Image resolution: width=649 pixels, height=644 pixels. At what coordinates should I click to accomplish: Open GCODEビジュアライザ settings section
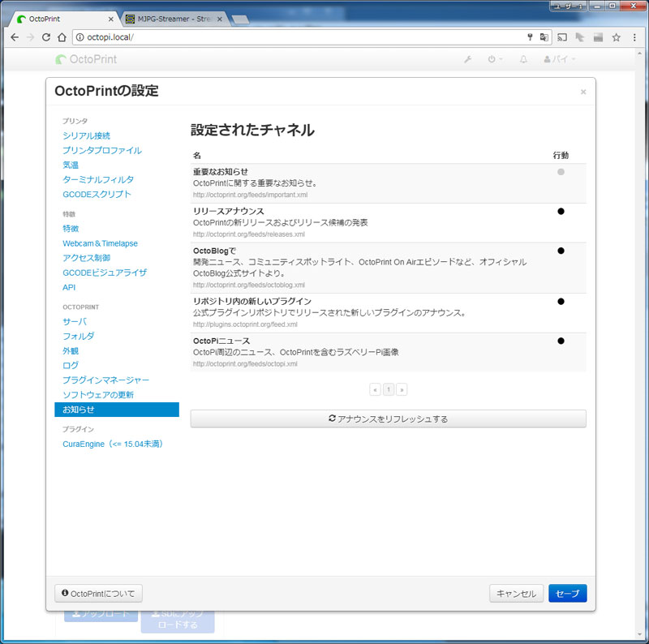click(105, 273)
